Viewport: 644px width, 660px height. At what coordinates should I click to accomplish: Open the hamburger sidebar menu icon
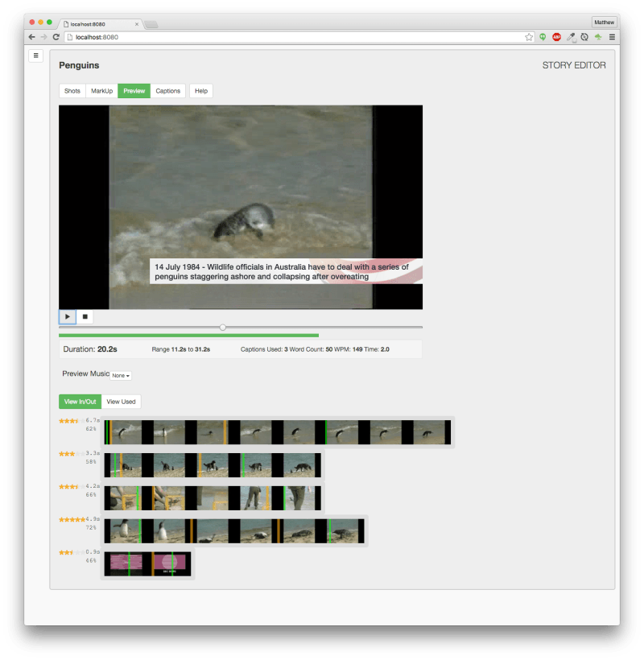(35, 56)
